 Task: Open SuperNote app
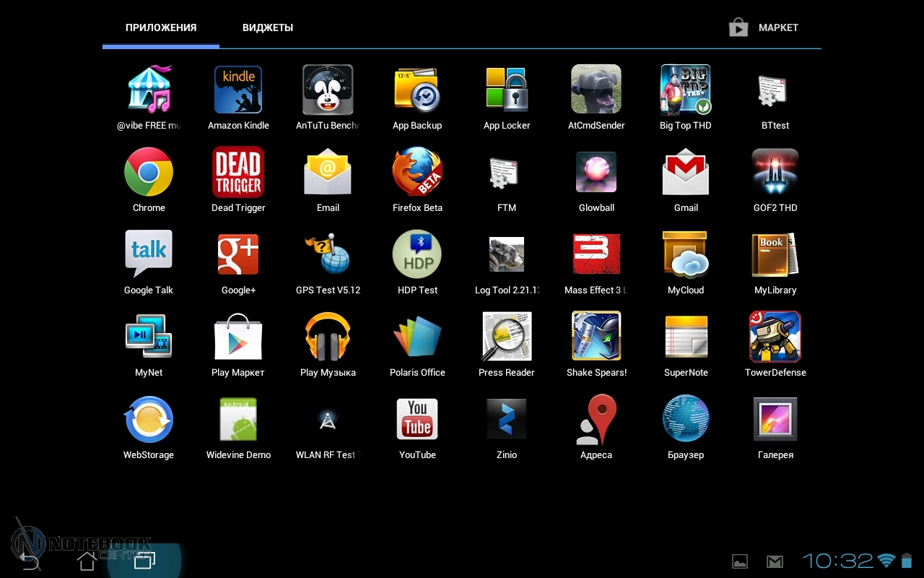(x=686, y=337)
